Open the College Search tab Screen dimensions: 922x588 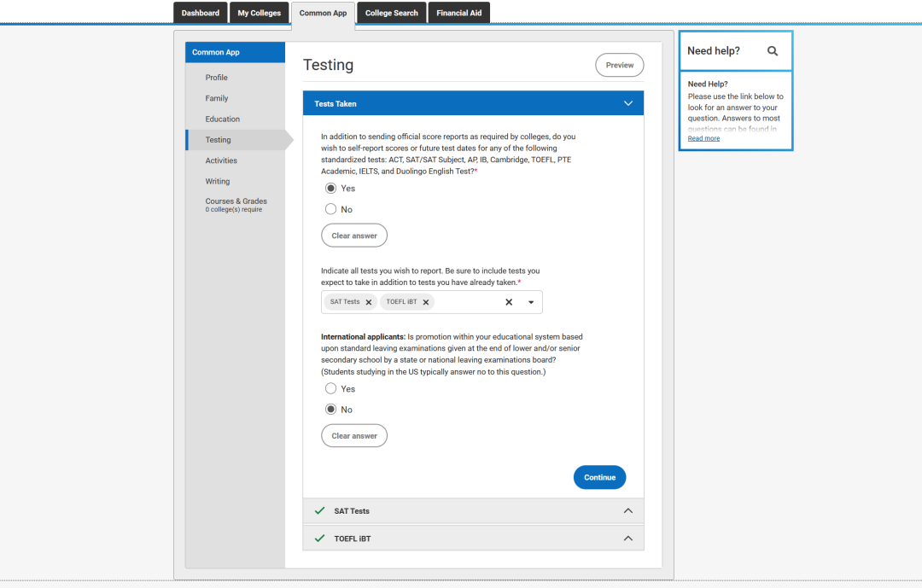[392, 13]
